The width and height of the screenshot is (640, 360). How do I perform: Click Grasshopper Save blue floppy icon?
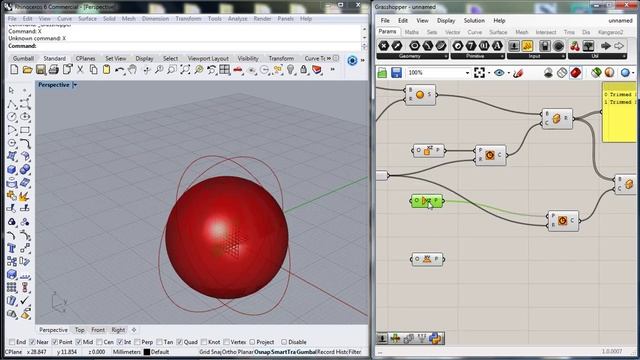coord(396,73)
